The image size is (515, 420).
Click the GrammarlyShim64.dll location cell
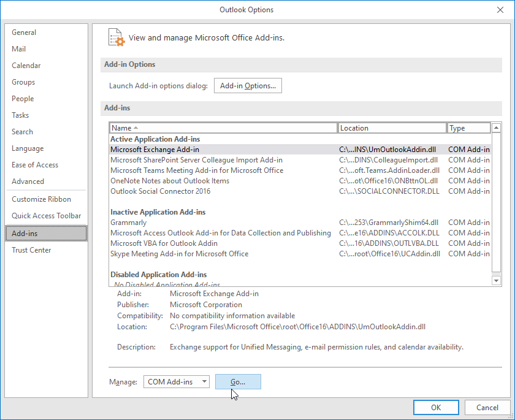coord(389,223)
